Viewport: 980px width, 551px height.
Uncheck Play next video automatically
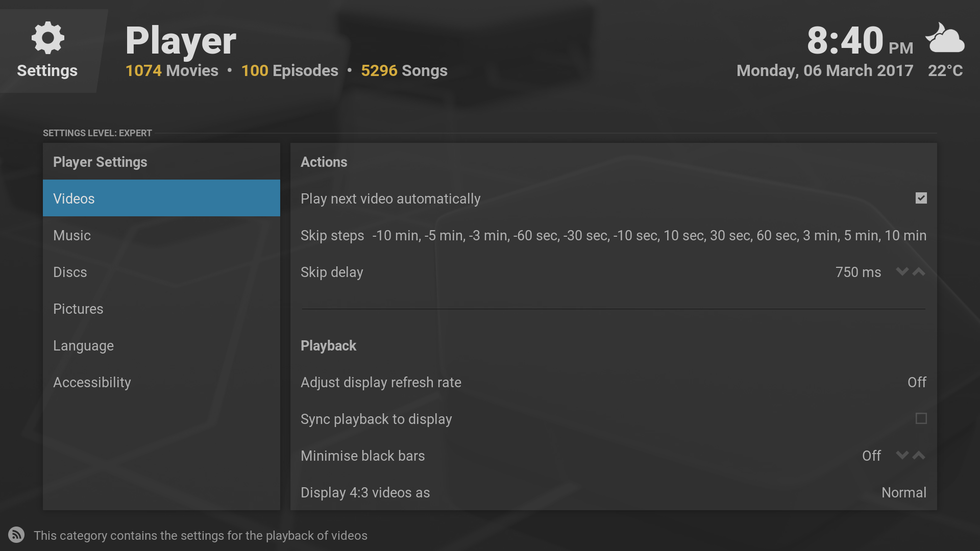(x=921, y=198)
